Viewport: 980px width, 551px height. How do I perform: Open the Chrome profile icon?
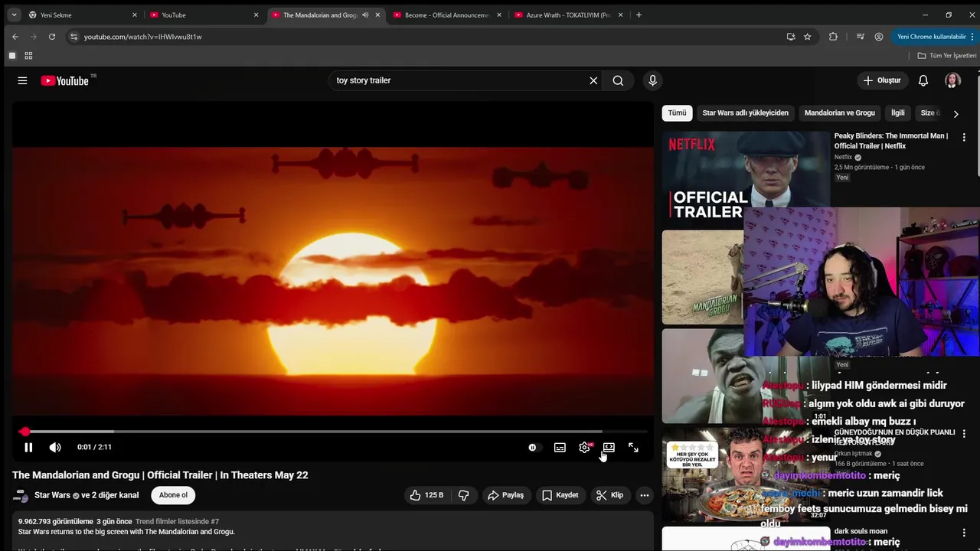tap(879, 37)
